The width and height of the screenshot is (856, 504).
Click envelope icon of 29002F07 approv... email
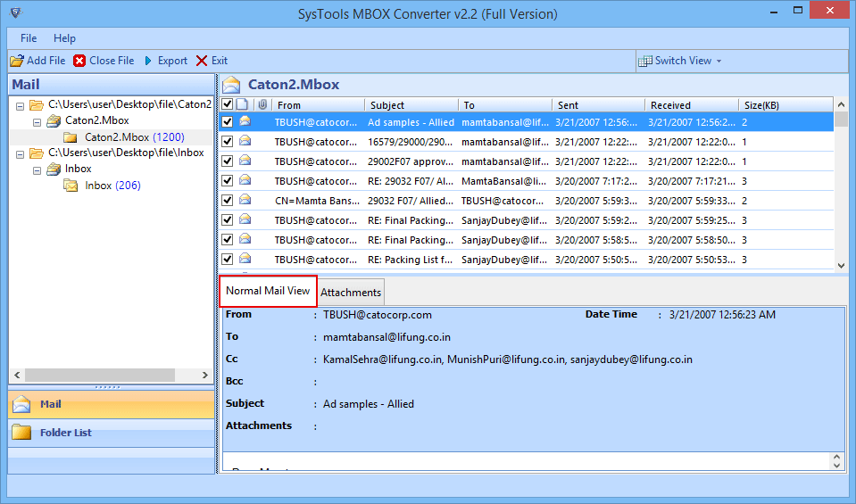(x=245, y=161)
